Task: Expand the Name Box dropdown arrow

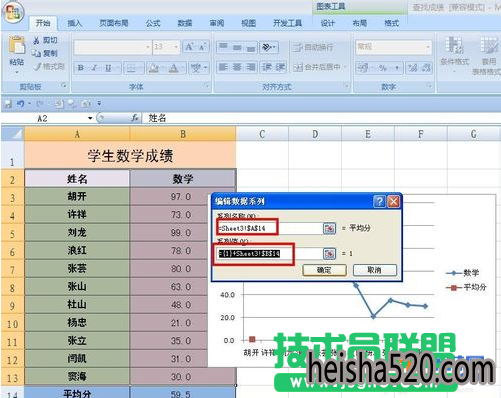Action: [x=90, y=118]
